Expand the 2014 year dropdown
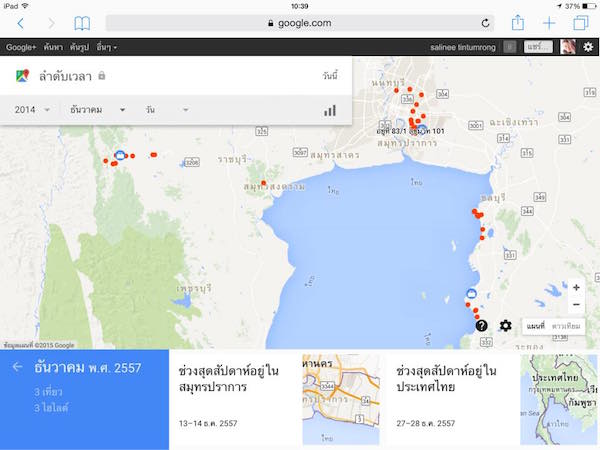Viewport: 600px width, 450px height. click(33, 110)
